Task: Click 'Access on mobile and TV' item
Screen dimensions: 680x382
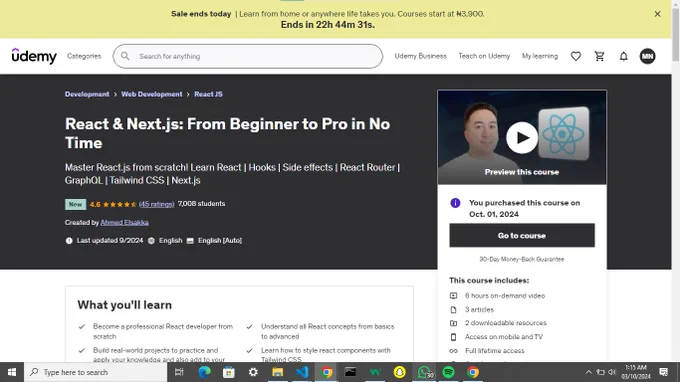Action: tap(503, 337)
